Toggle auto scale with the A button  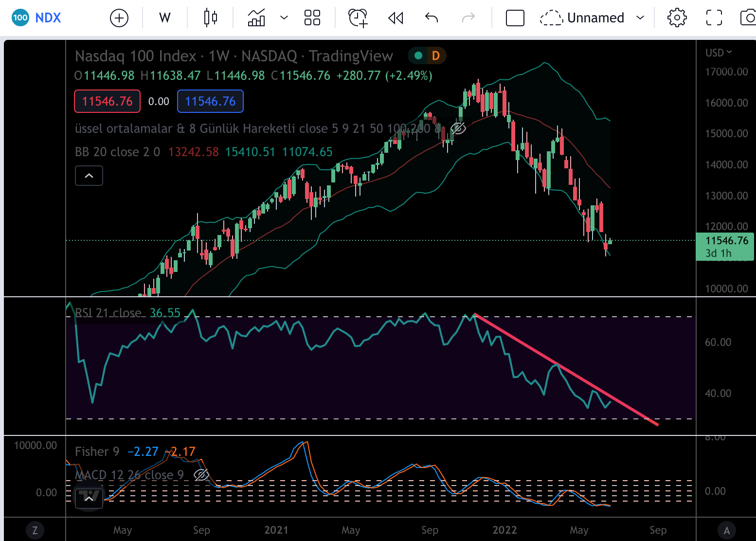(726, 530)
